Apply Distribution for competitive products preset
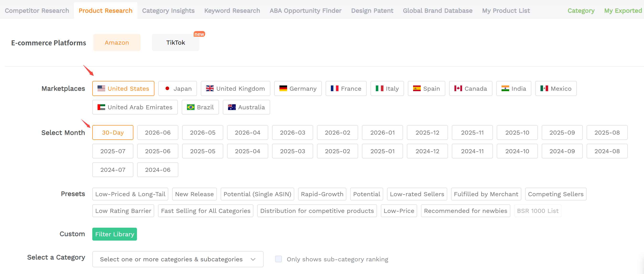The height and width of the screenshot is (274, 644). pyautogui.click(x=317, y=211)
